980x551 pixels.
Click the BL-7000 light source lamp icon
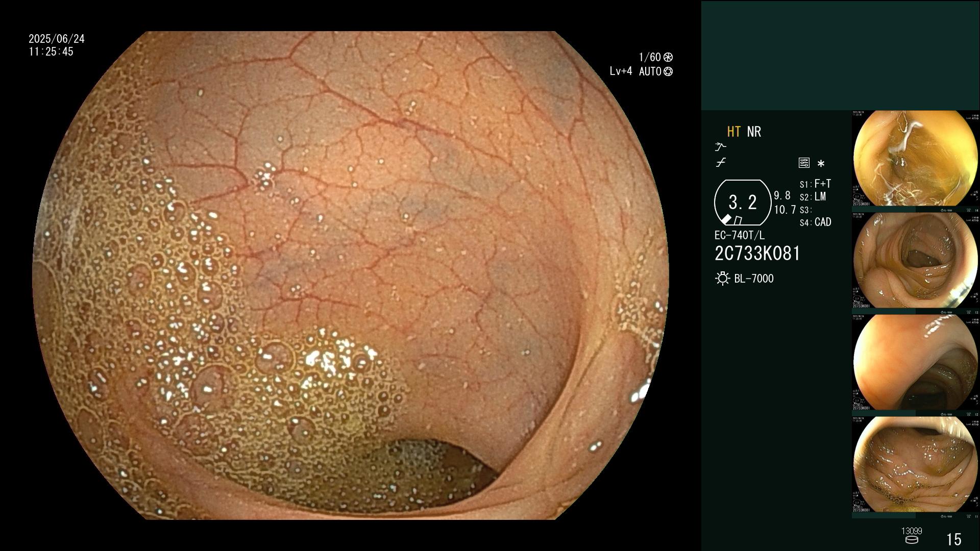722,279
